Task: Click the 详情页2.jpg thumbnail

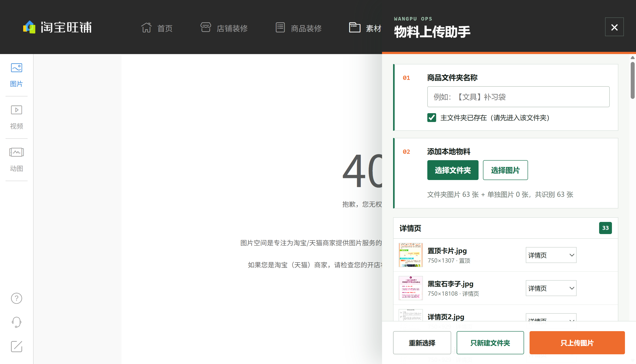Action: pyautogui.click(x=411, y=315)
